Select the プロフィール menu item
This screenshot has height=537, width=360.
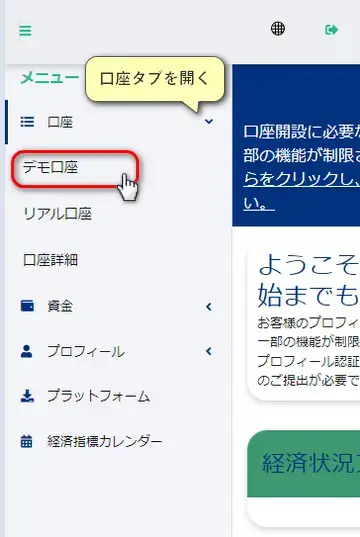tap(86, 351)
